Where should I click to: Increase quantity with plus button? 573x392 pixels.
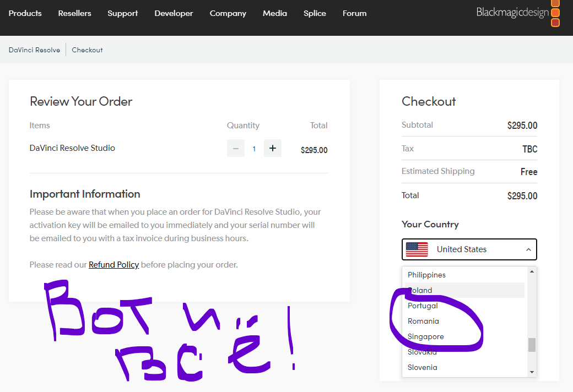pyautogui.click(x=273, y=148)
